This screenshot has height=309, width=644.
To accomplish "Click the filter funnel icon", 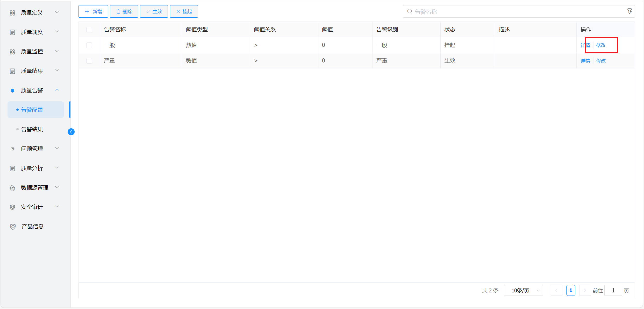I will [629, 11].
